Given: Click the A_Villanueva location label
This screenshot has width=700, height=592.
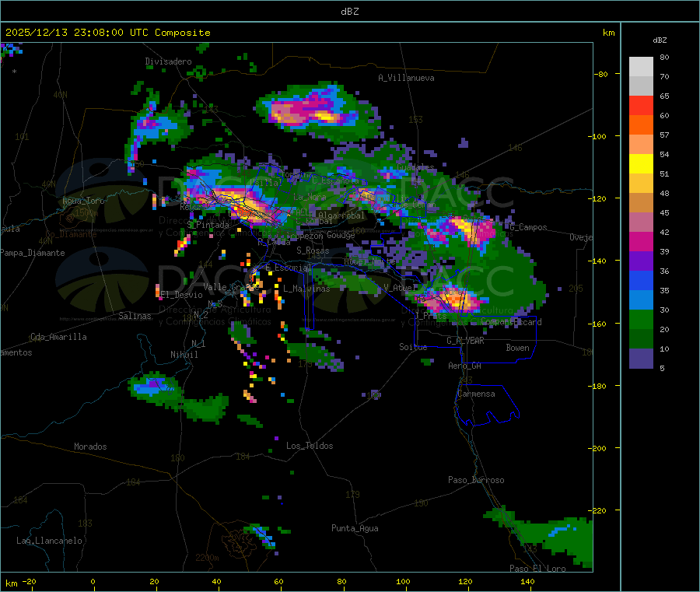Looking at the screenshot, I should click(406, 78).
